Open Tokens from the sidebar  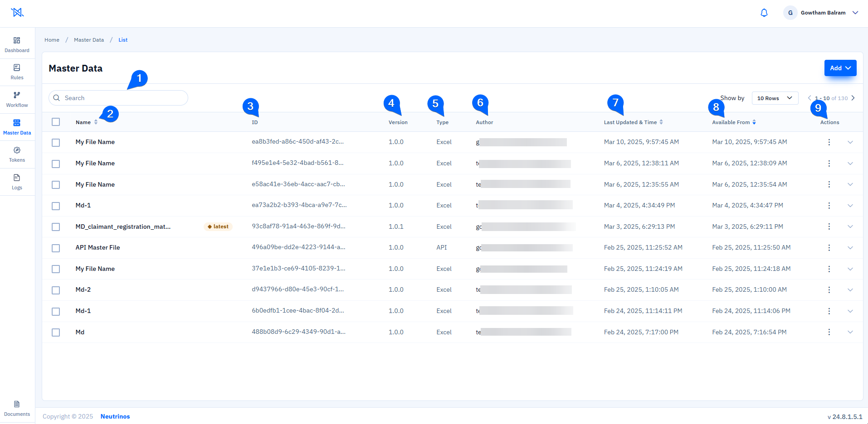17,154
